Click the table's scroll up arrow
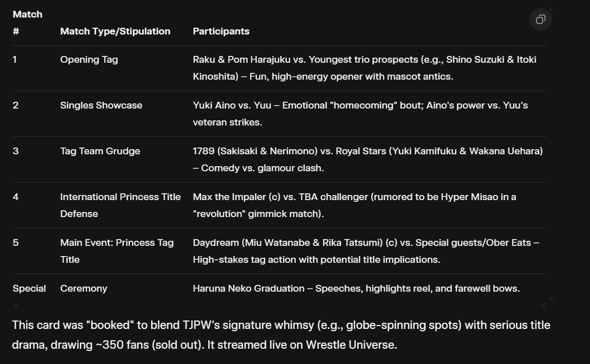 551,9
